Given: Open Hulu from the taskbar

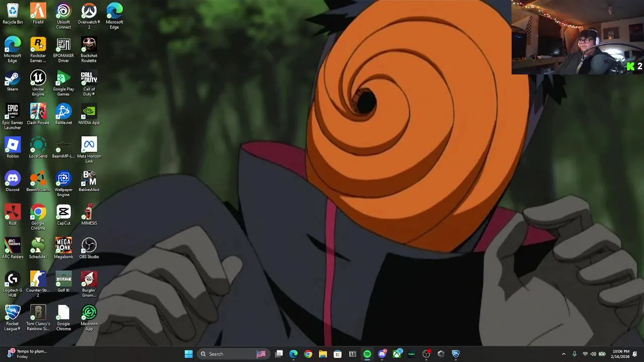Looking at the screenshot, I should tap(412, 354).
